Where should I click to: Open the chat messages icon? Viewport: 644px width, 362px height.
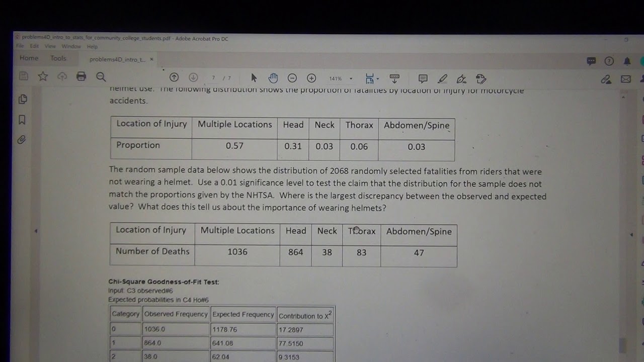[x=591, y=61]
